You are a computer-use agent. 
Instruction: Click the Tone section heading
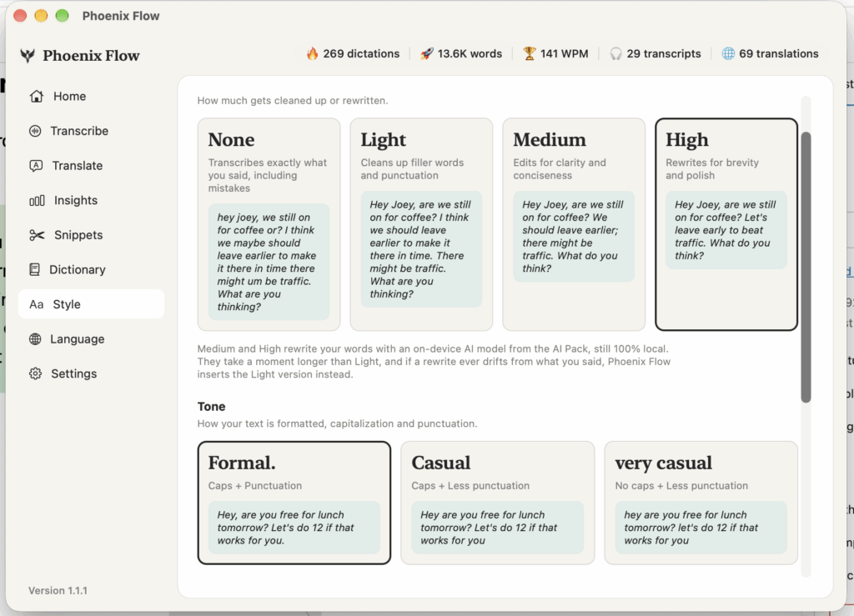(211, 407)
